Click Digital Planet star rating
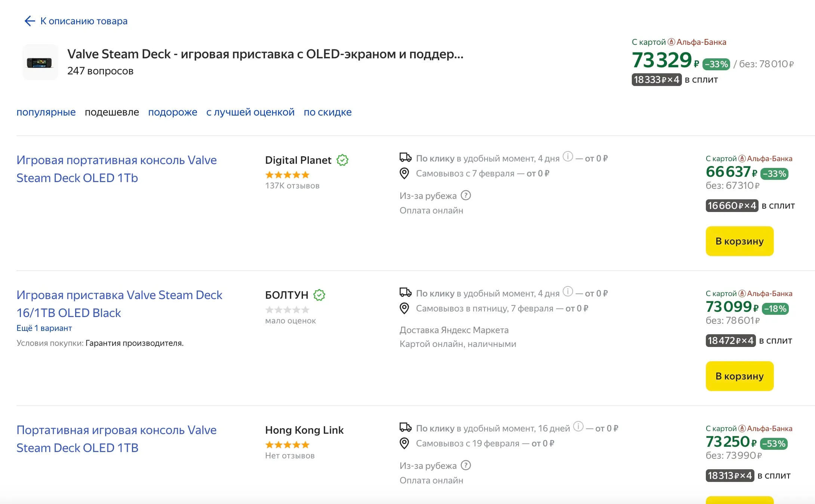815x504 pixels. (287, 175)
